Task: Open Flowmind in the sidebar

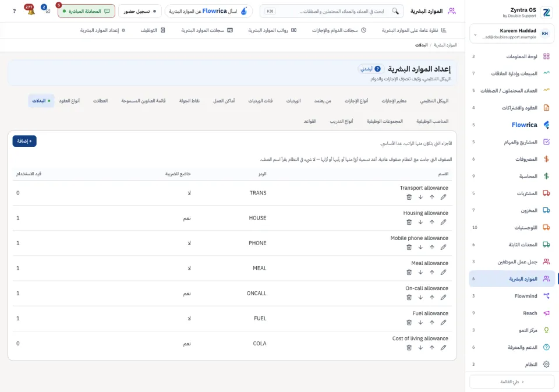Action: pos(512,296)
